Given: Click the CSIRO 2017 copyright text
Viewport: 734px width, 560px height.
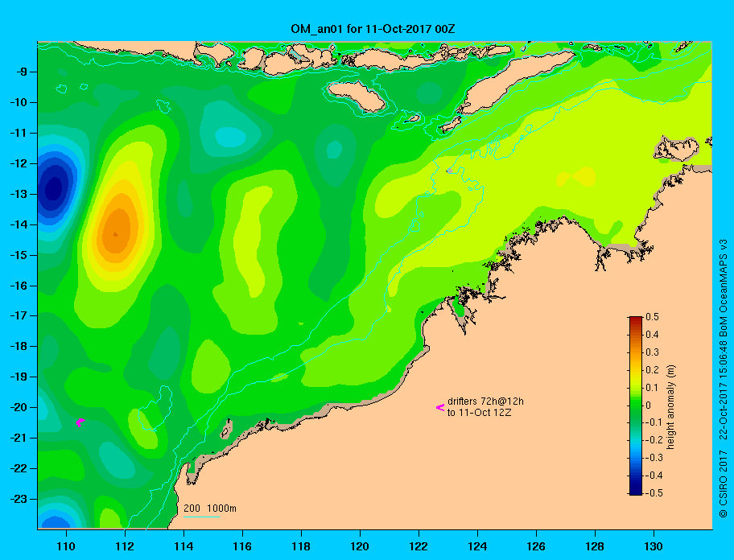Looking at the screenshot, I should [724, 484].
